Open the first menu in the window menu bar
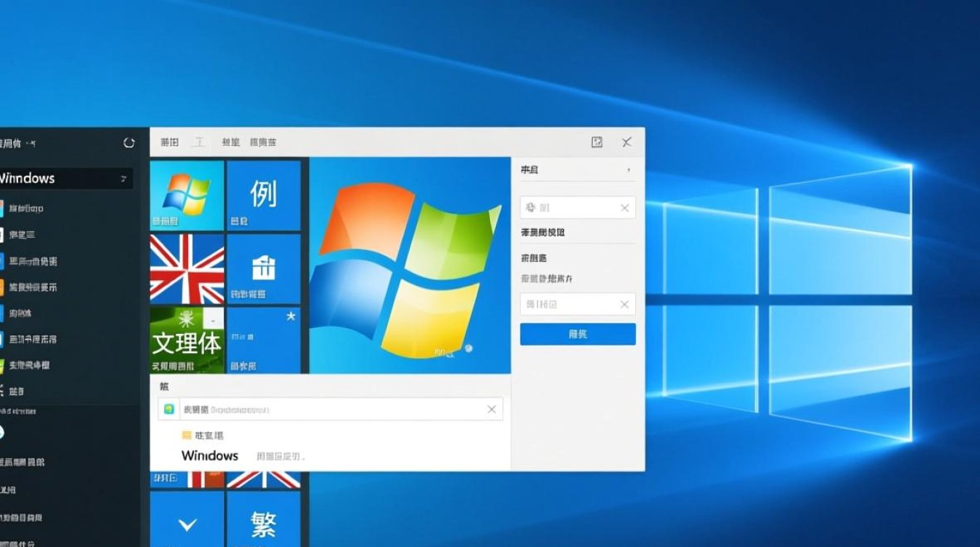 tap(168, 142)
